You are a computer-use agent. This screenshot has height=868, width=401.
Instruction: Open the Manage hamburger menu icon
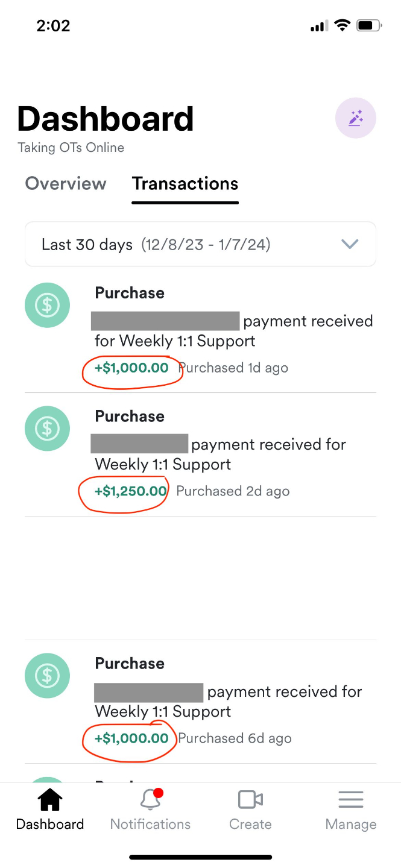point(350,800)
